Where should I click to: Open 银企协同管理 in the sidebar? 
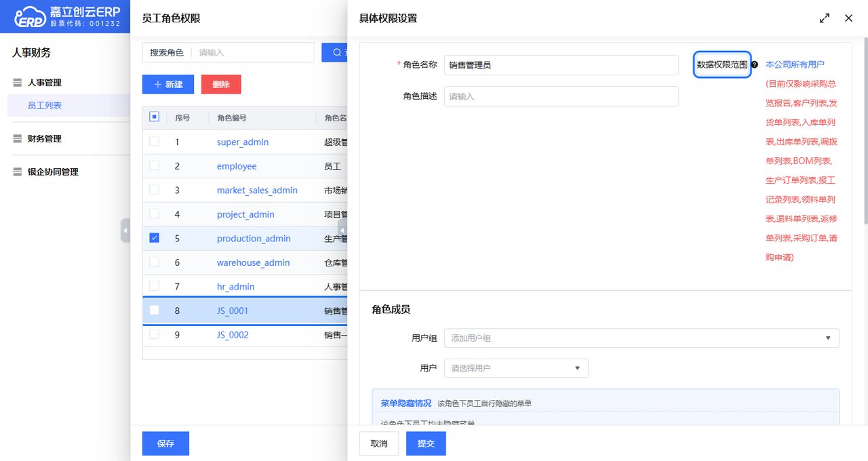coord(53,172)
